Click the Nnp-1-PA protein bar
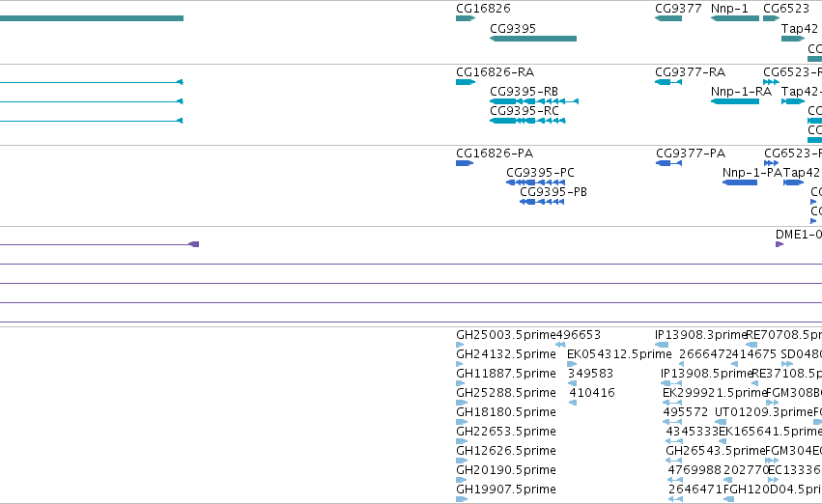822x504 pixels. tap(740, 182)
